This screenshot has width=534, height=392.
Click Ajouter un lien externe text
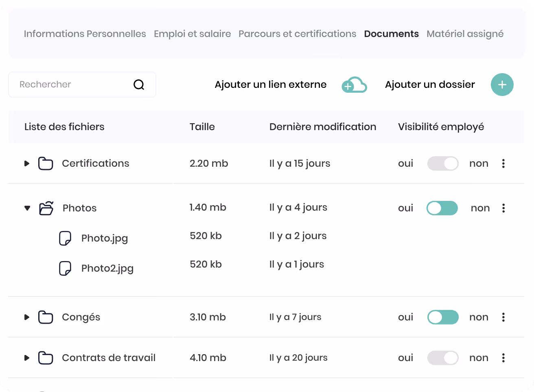pyautogui.click(x=271, y=85)
